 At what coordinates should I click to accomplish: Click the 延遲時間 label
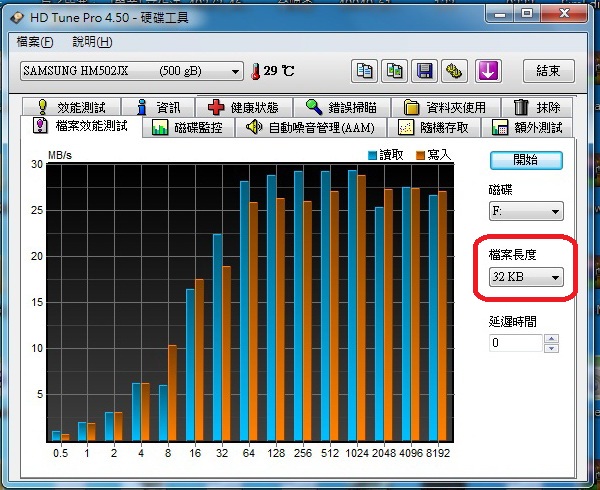click(512, 322)
